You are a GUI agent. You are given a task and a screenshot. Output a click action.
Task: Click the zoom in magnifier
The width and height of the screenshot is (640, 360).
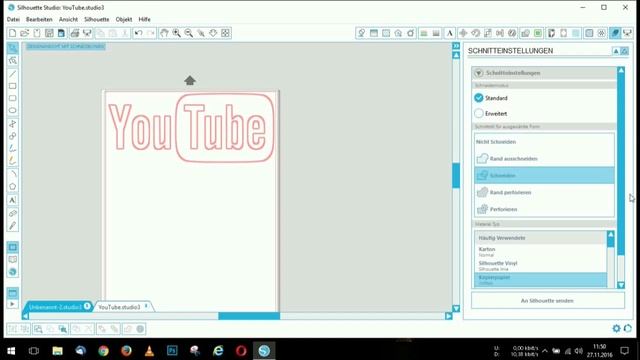176,33
